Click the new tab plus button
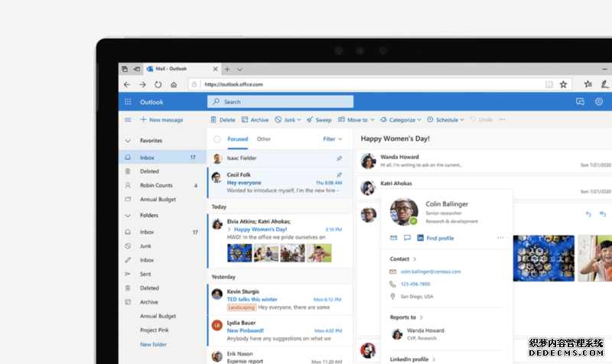The width and height of the screenshot is (612, 364). 227,69
